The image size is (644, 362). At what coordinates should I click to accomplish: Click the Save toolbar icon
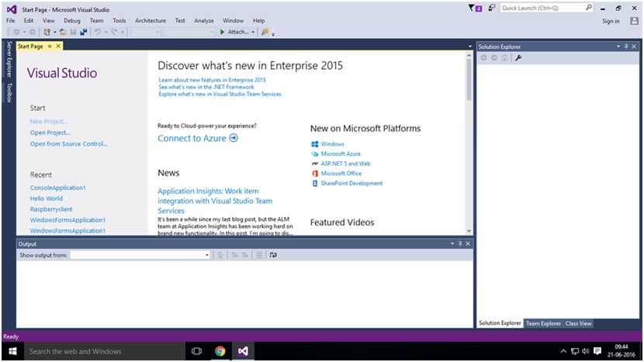(x=73, y=32)
